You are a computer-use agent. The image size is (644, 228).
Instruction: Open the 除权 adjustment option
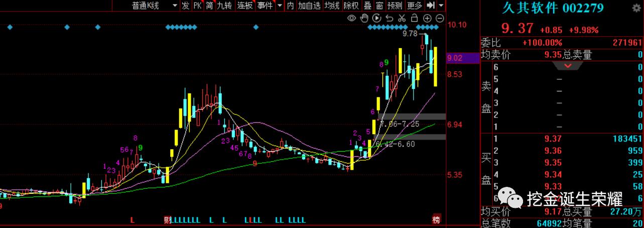click(x=351, y=6)
